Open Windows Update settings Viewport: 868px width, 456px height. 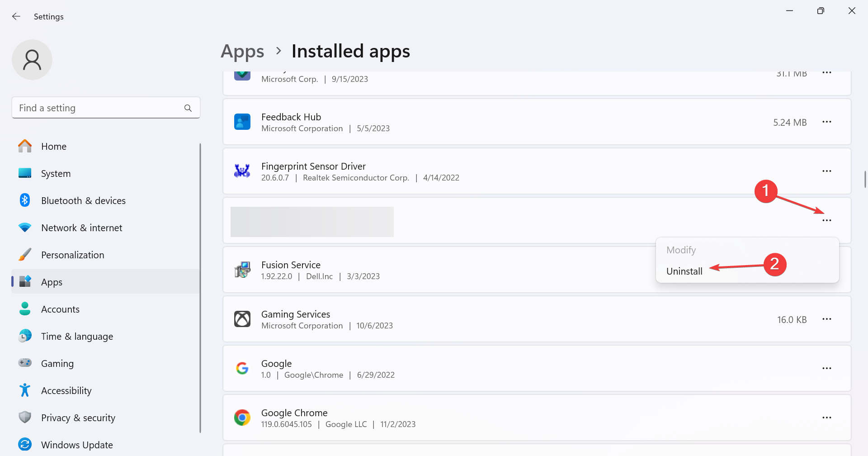(77, 445)
